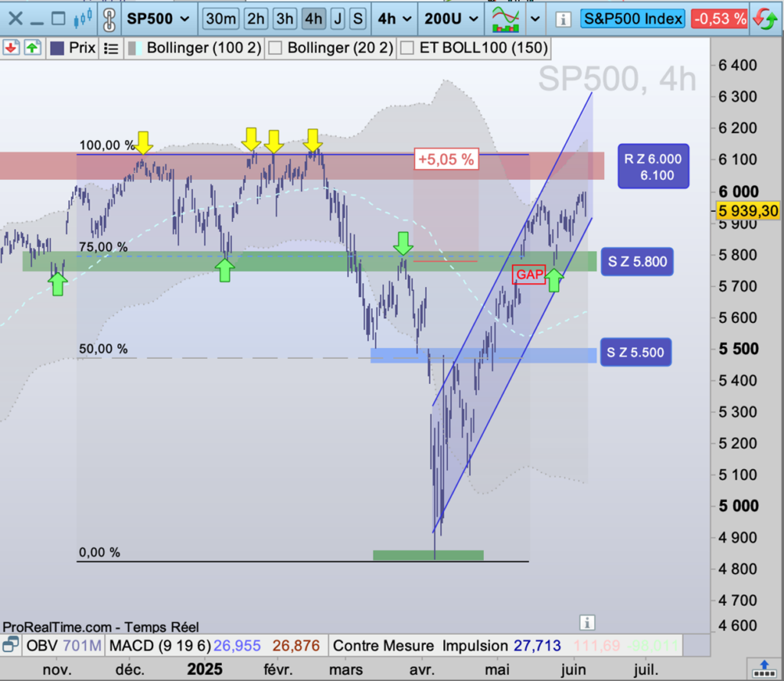The width and height of the screenshot is (784, 681).
Task: Click the R Z 6.000 6.100 label
Action: pyautogui.click(x=653, y=166)
